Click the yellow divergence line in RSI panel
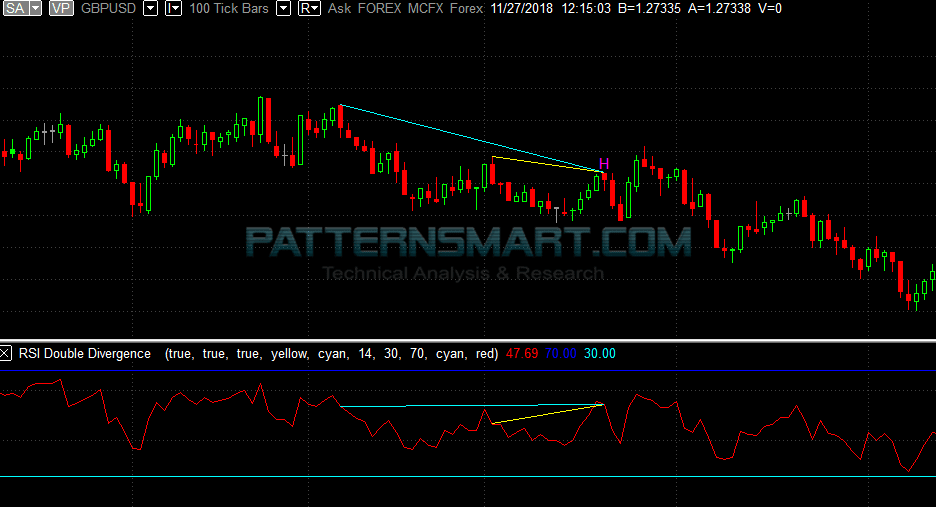Viewport: 936px width, 507px height. [x=547, y=414]
